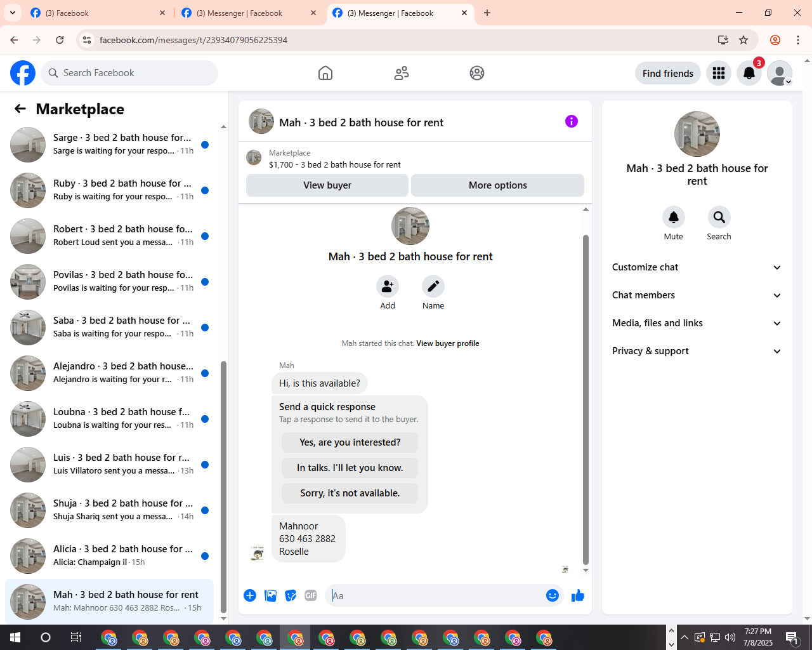Open Povilas conversation in the list
The image size is (812, 650).
(109, 282)
